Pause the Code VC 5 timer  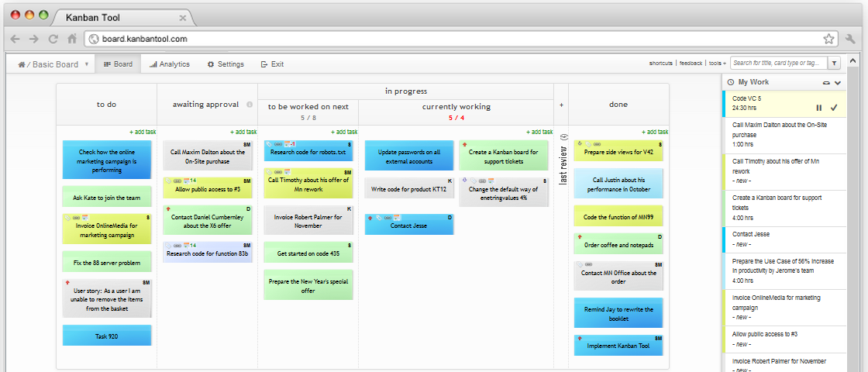(818, 108)
